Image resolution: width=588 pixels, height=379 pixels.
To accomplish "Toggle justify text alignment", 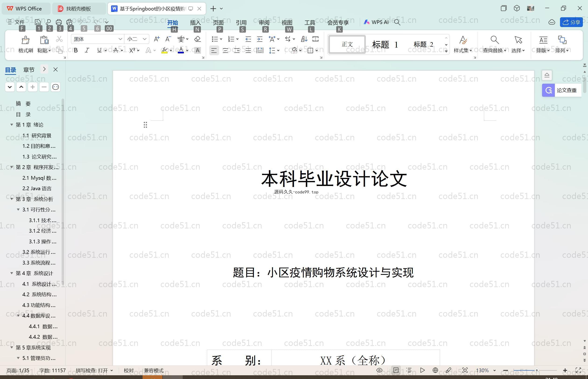I will (x=248, y=51).
